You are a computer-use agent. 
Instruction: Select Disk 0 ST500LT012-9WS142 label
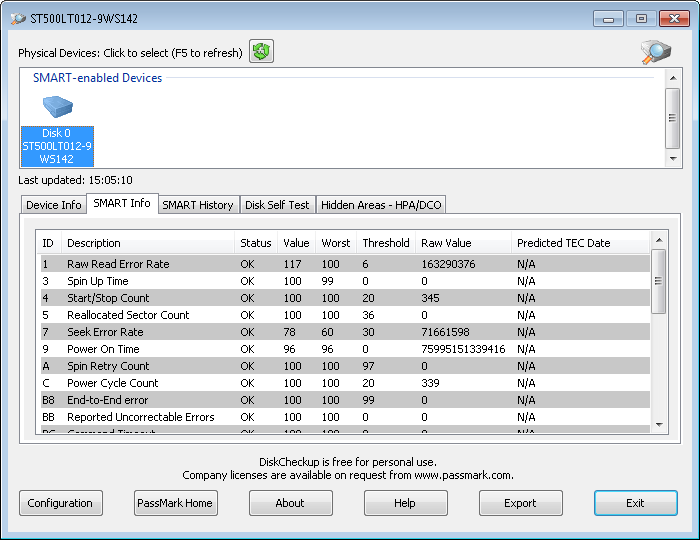pos(57,146)
